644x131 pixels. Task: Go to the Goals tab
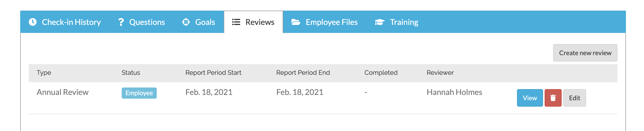205,22
